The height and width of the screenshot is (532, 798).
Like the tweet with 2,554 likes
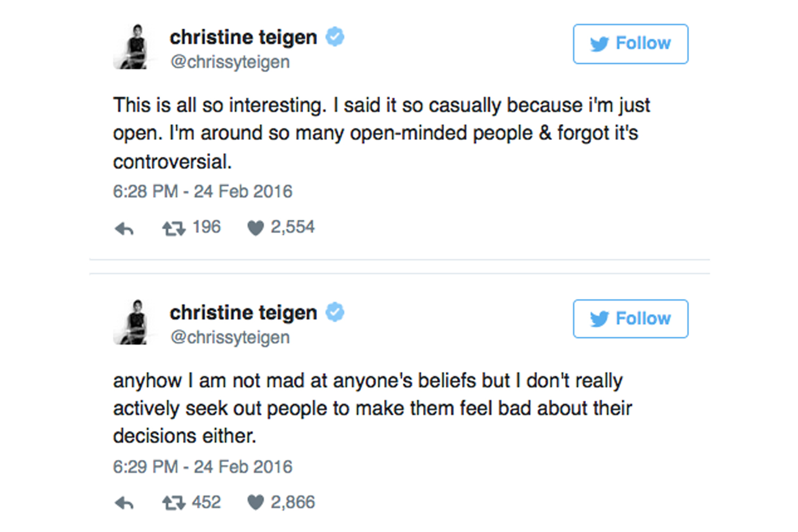pos(256,228)
